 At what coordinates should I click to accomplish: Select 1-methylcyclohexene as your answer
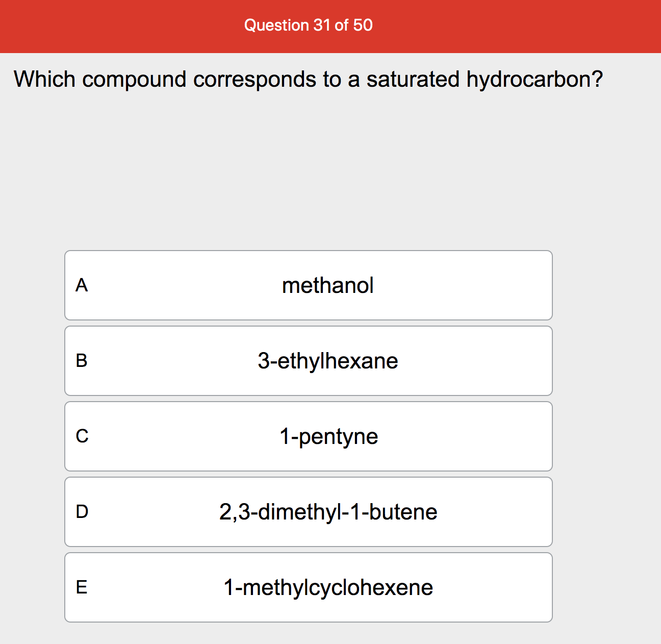(x=308, y=587)
